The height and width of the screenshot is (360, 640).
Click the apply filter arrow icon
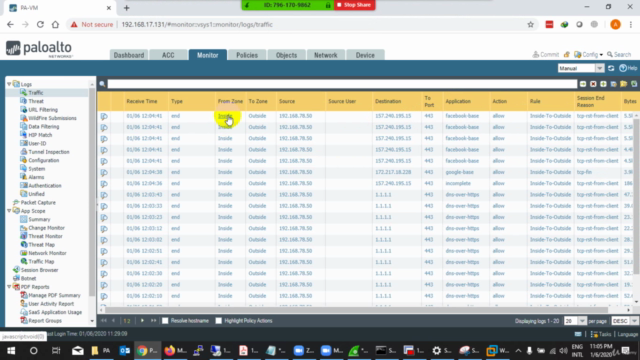pyautogui.click(x=583, y=84)
